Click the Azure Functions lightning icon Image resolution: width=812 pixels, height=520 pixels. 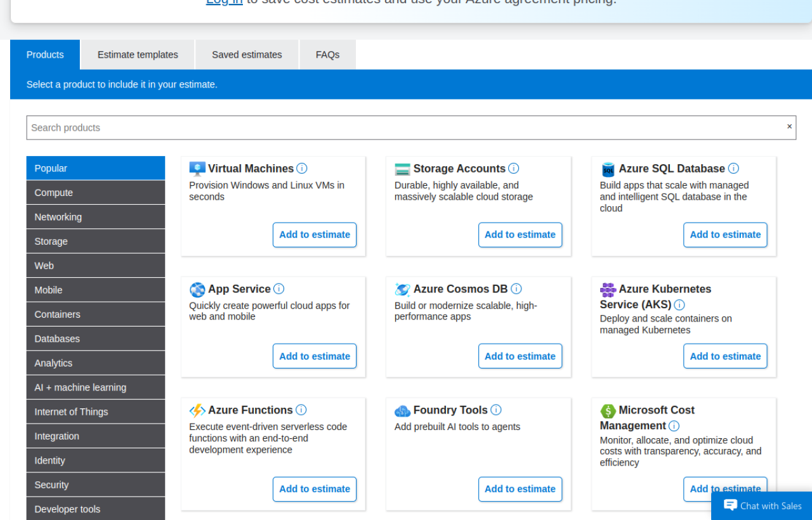[x=197, y=410]
